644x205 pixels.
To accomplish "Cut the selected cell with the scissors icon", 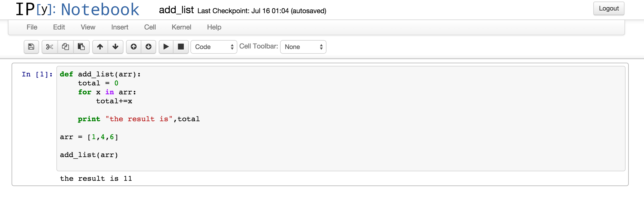I will 50,47.
